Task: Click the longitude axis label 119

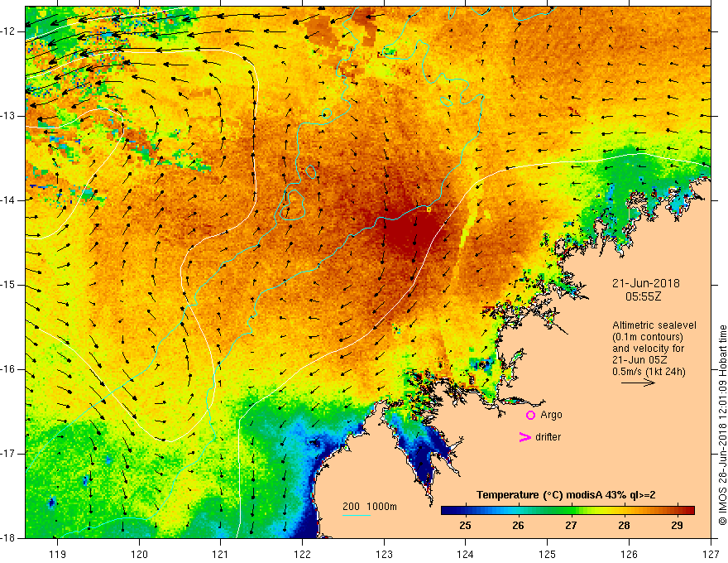Action: pos(58,554)
